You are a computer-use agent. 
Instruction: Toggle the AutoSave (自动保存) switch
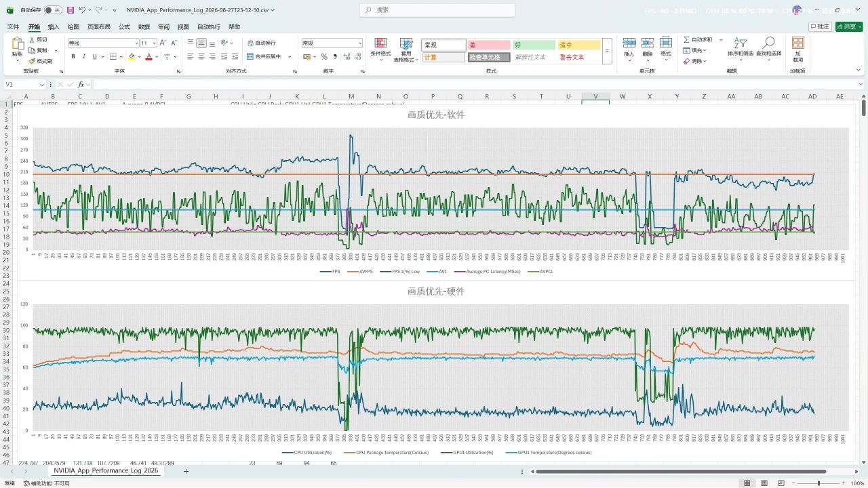coord(52,10)
